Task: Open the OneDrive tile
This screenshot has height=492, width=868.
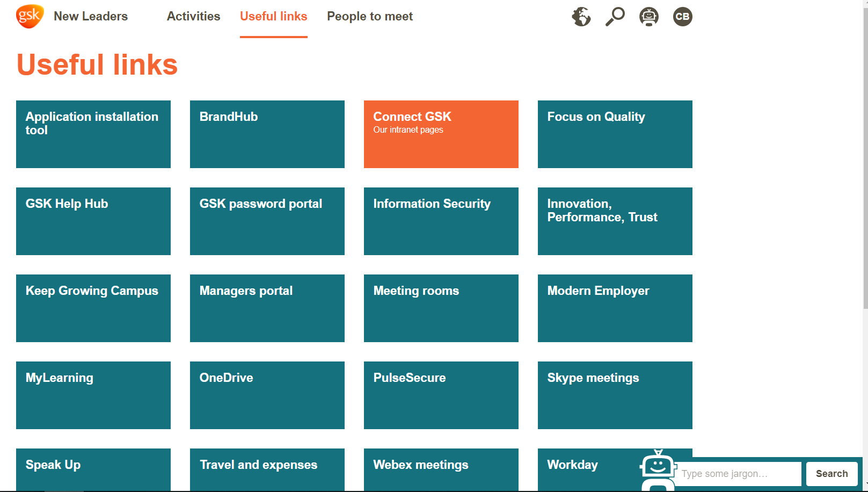Action: point(267,395)
